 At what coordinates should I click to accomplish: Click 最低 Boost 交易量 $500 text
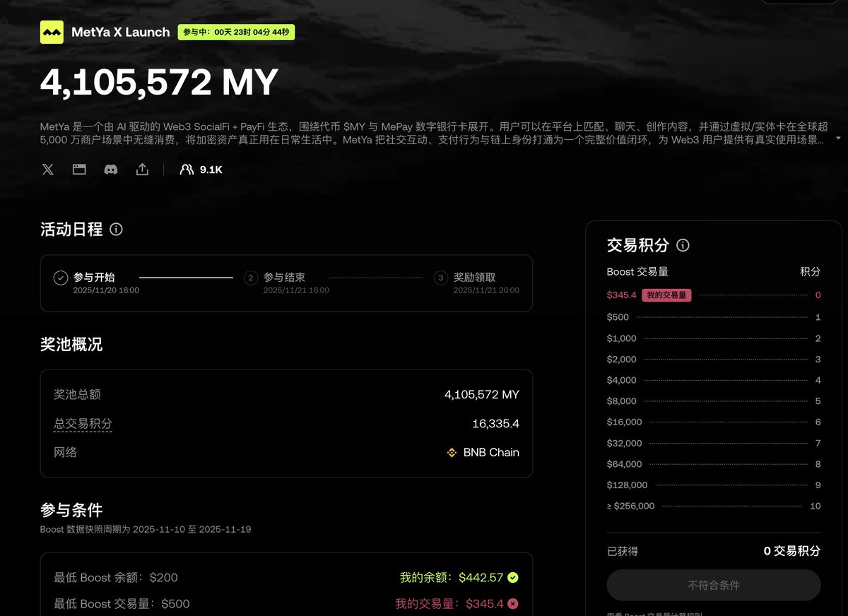pos(122,603)
